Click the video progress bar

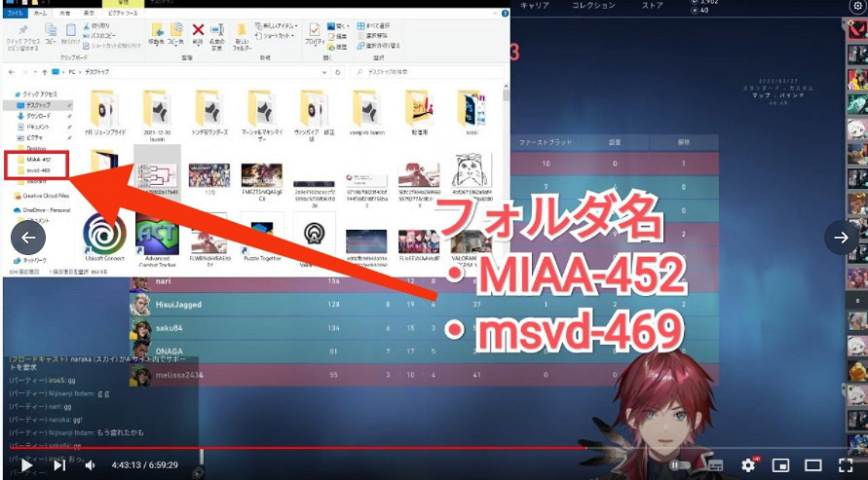pyautogui.click(x=434, y=448)
